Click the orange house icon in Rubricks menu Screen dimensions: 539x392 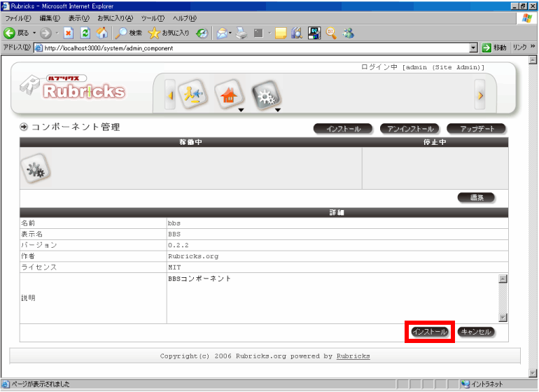230,94
